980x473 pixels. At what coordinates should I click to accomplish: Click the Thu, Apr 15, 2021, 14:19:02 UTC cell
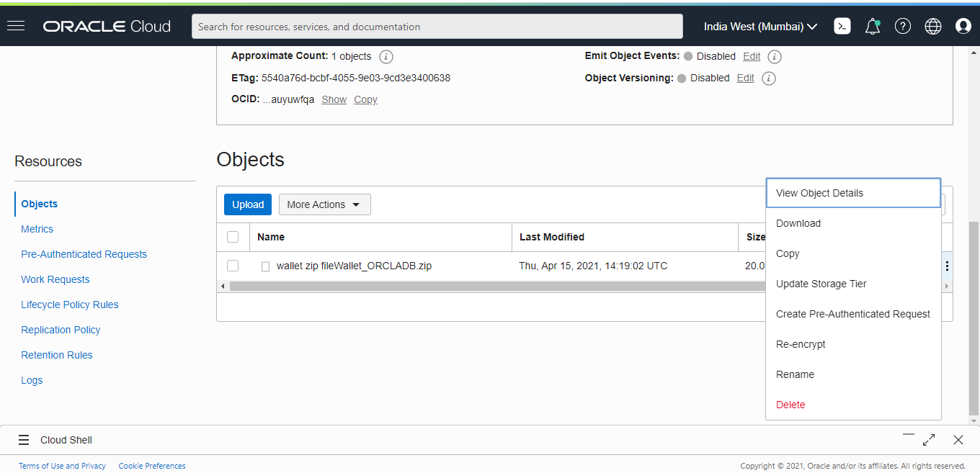pyautogui.click(x=593, y=266)
